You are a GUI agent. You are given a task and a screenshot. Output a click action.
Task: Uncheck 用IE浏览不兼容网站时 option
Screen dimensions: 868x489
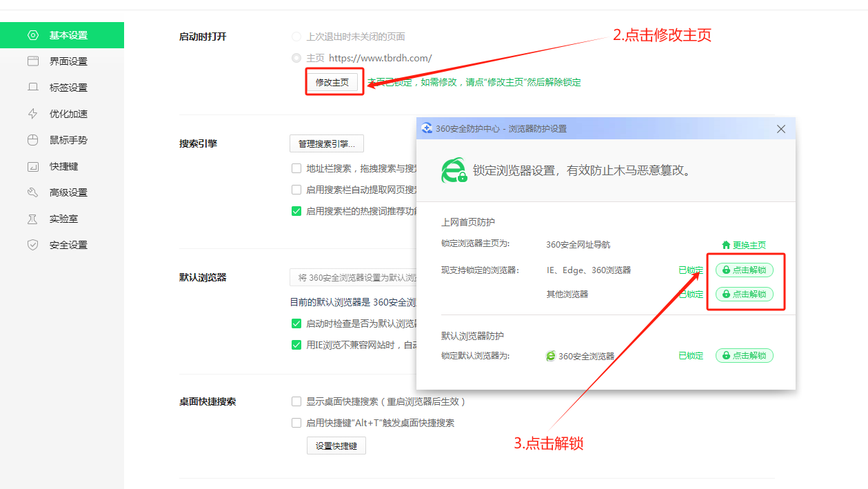point(296,345)
